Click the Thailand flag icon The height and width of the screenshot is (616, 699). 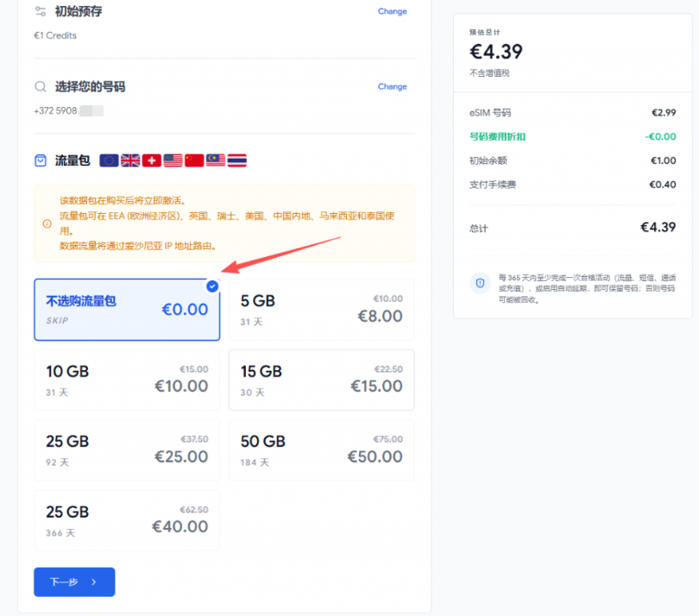coord(237,160)
